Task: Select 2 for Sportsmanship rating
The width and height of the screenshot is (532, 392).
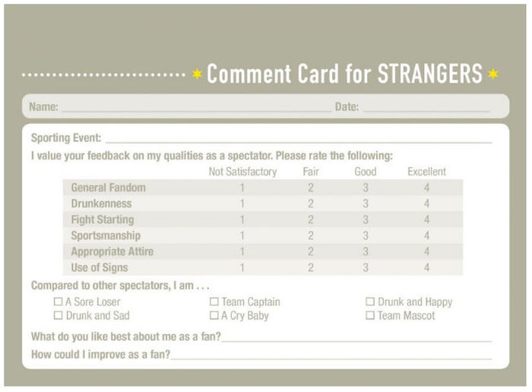Action: coord(310,236)
